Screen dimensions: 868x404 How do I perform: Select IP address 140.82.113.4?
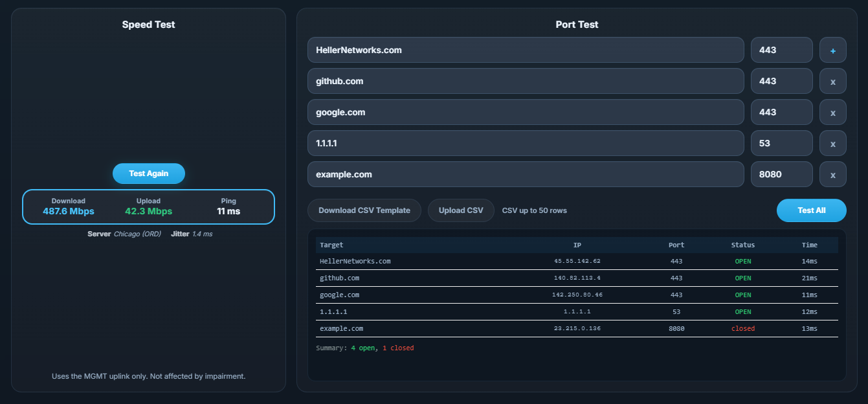(577, 278)
